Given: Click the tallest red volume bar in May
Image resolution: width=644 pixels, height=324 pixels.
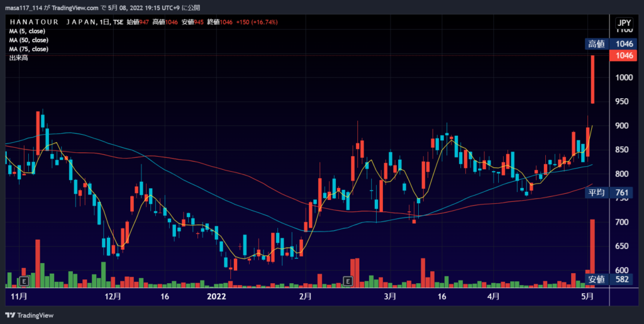Looking at the screenshot, I should point(592,254).
